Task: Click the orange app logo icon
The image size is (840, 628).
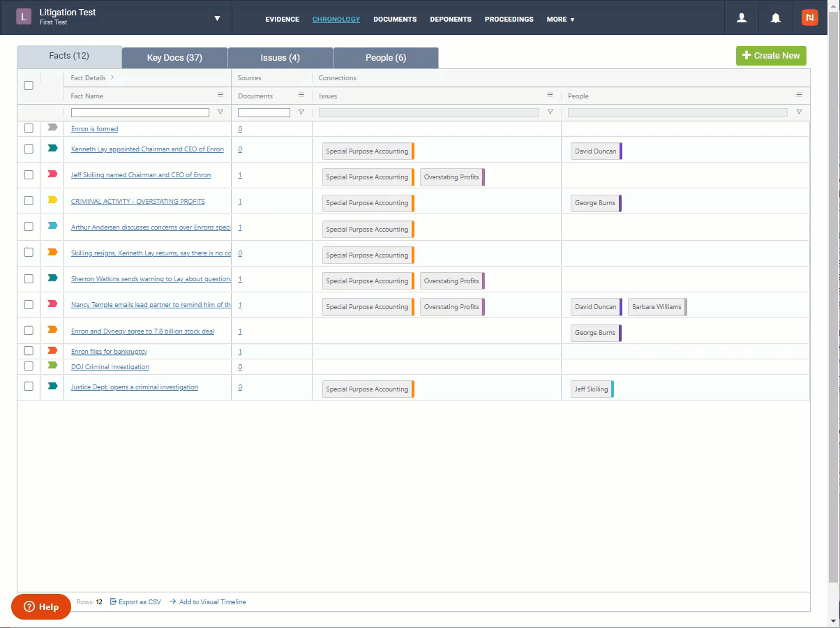Action: click(809, 18)
